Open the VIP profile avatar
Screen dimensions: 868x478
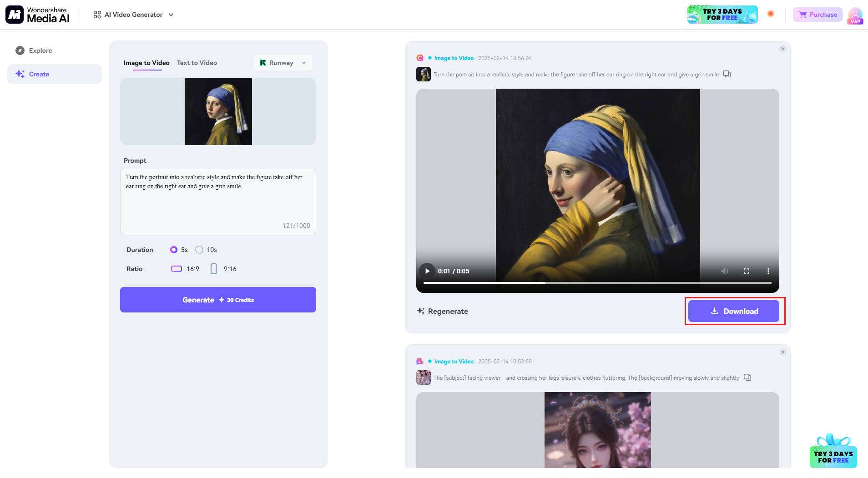pos(855,15)
